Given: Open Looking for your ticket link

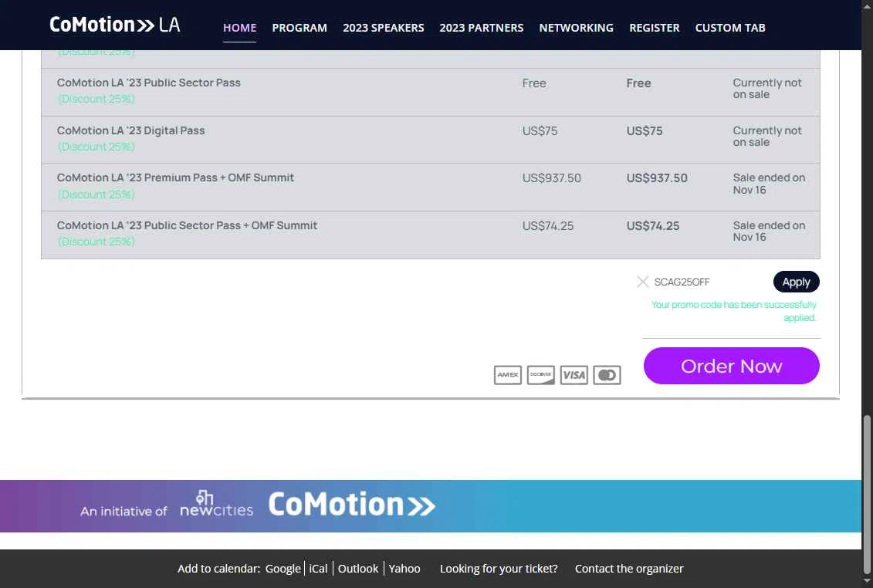Looking at the screenshot, I should [x=499, y=569].
